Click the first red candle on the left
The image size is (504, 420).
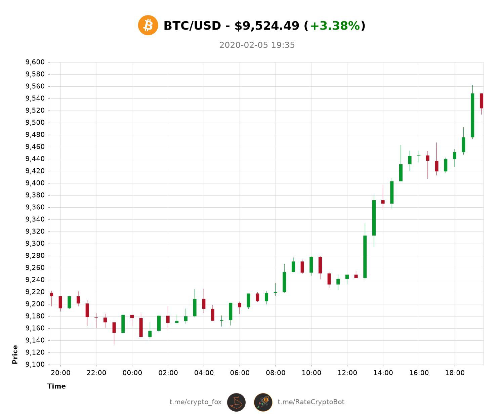tap(51, 294)
